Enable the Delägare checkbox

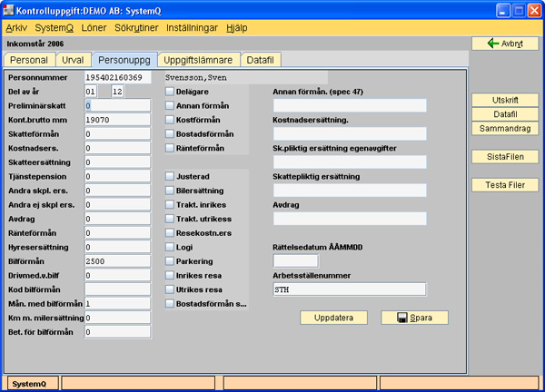(169, 91)
